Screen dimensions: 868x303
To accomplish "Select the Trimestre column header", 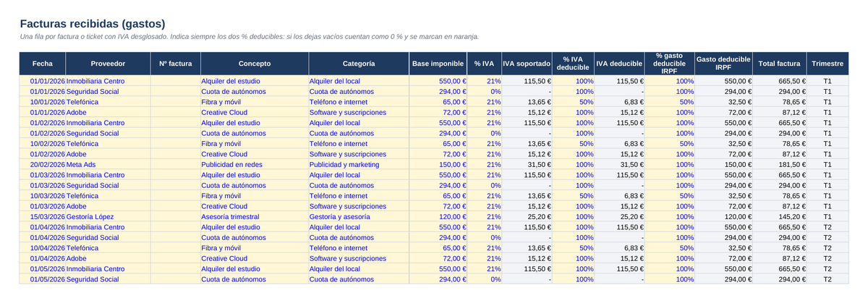I will (x=827, y=64).
